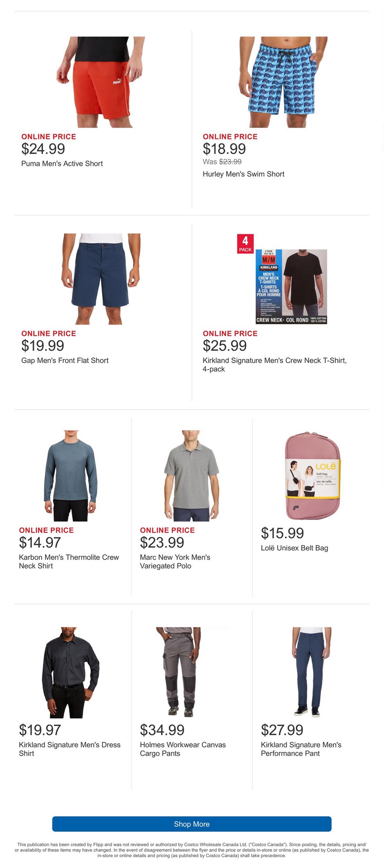Open Kirkland Signature Men's Crew Neck T-Shirt link
Viewport: 384px width, 868px height.
click(275, 365)
